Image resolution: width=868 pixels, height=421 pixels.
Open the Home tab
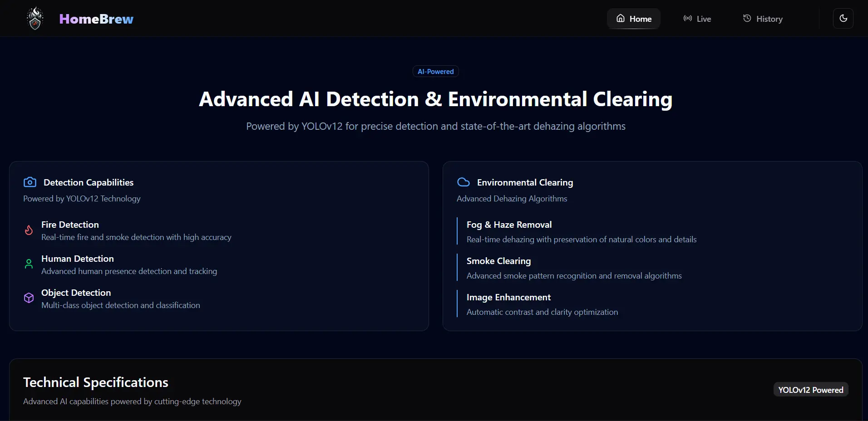coord(633,19)
